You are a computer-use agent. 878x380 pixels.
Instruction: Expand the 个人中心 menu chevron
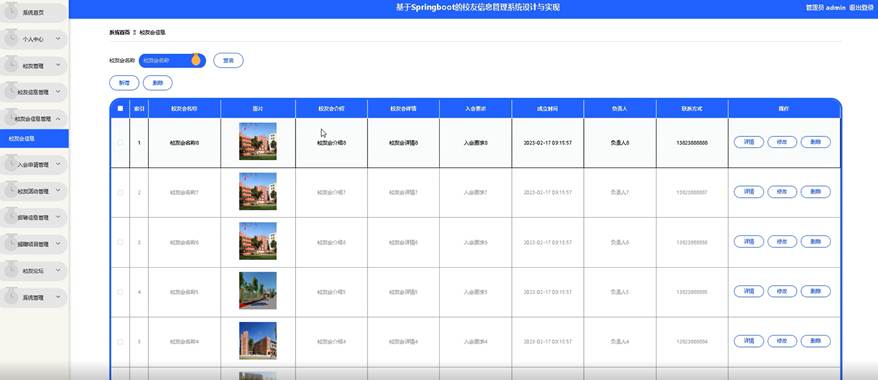[57, 39]
